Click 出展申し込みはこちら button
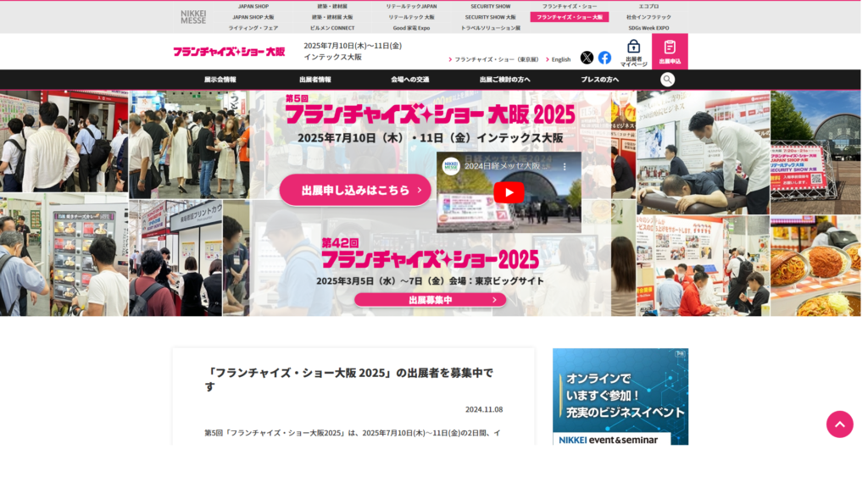 355,191
